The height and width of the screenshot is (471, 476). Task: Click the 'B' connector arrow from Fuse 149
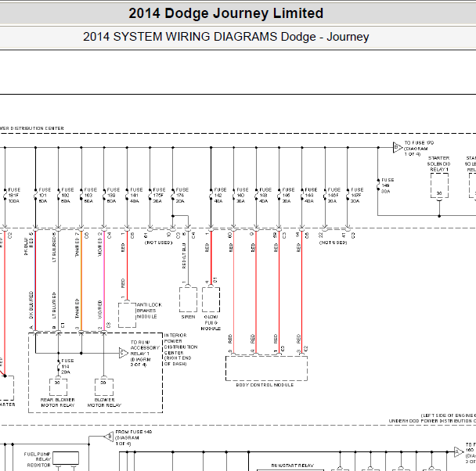[x=109, y=437]
